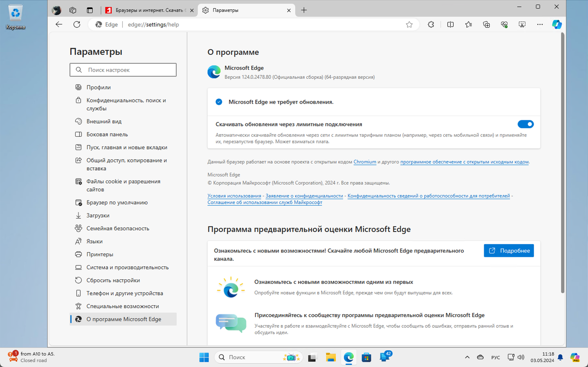Open Microsoft Store from the taskbar
The width and height of the screenshot is (588, 367).
367,357
